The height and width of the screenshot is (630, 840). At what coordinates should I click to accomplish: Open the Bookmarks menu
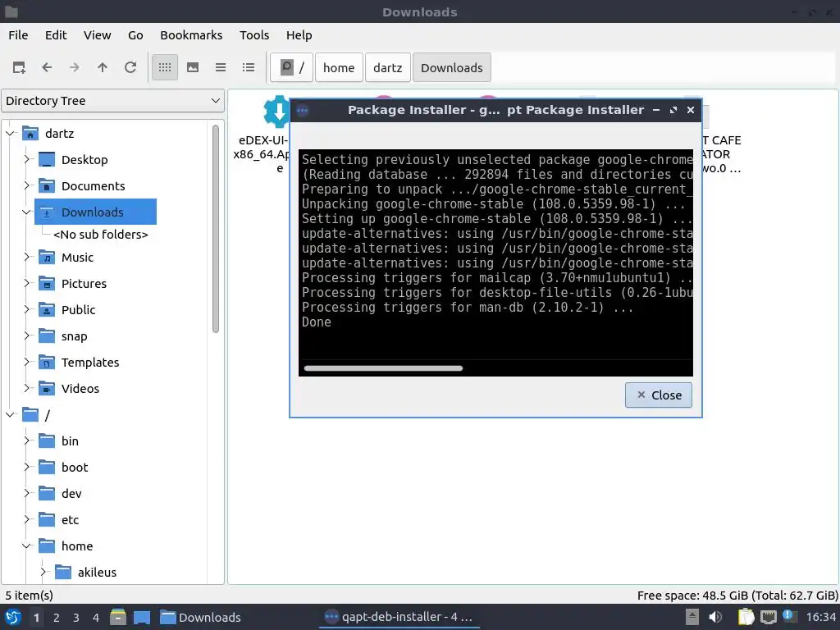pyautogui.click(x=191, y=35)
